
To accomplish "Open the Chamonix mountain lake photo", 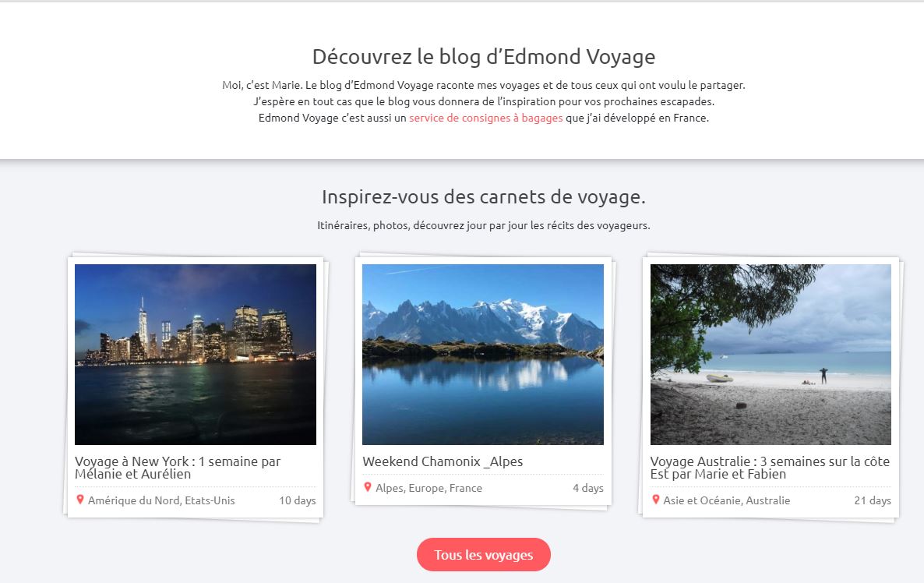I will point(482,355).
